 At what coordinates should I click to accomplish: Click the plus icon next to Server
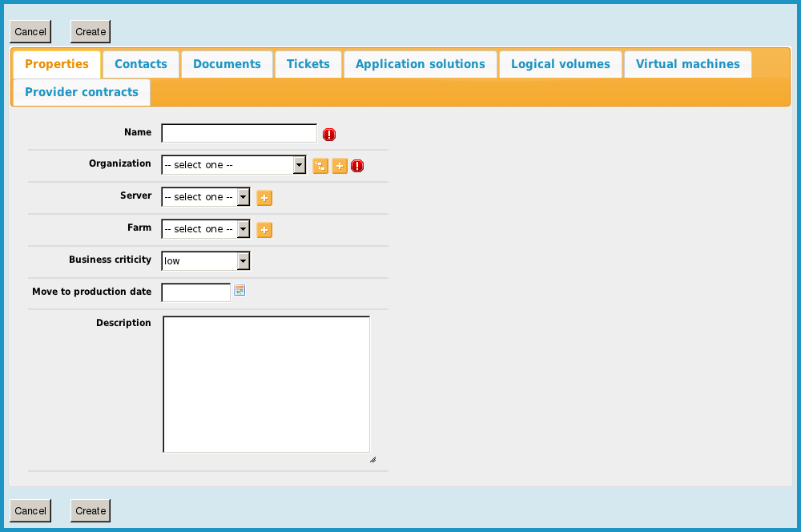coord(264,198)
